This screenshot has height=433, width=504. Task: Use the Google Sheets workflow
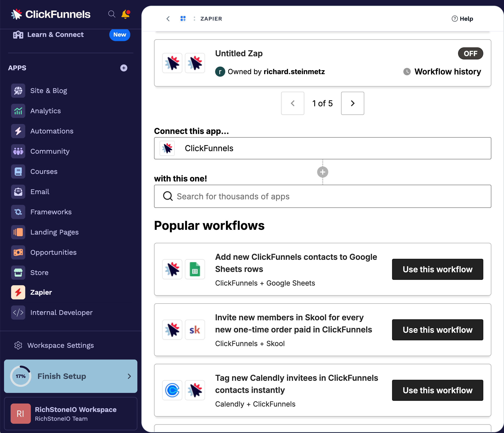437,269
